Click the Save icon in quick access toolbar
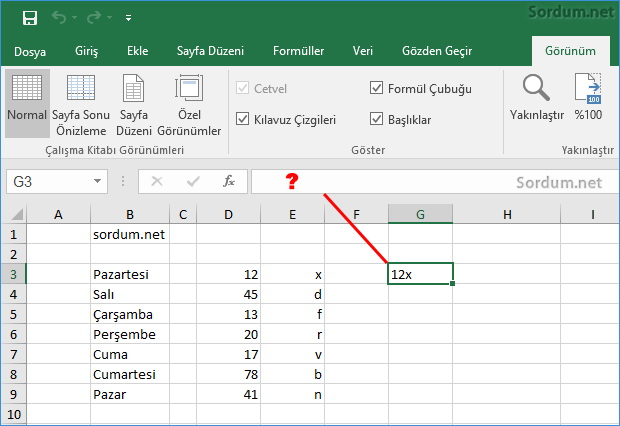The width and height of the screenshot is (620, 426). click(30, 18)
